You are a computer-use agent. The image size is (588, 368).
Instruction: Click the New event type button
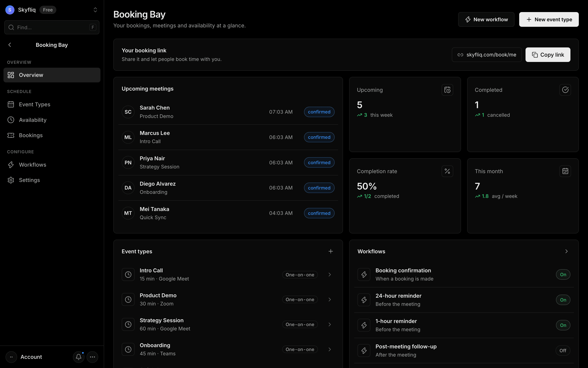coord(549,19)
